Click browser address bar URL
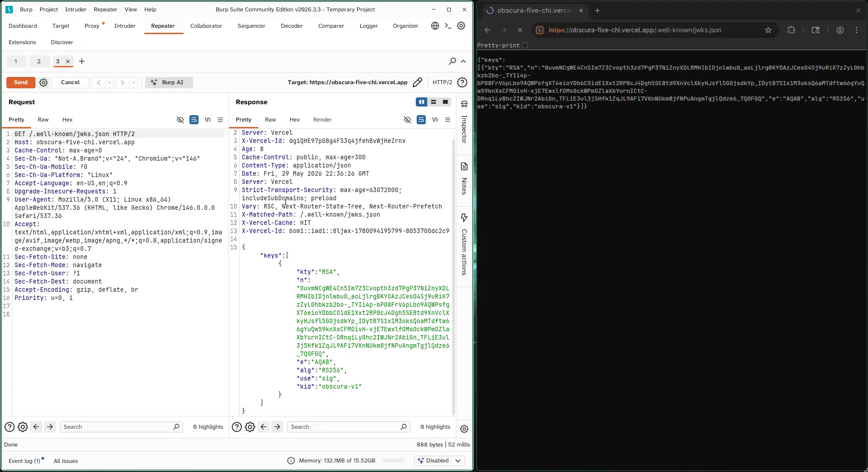Screen dimensions: 868x472 coord(635,30)
